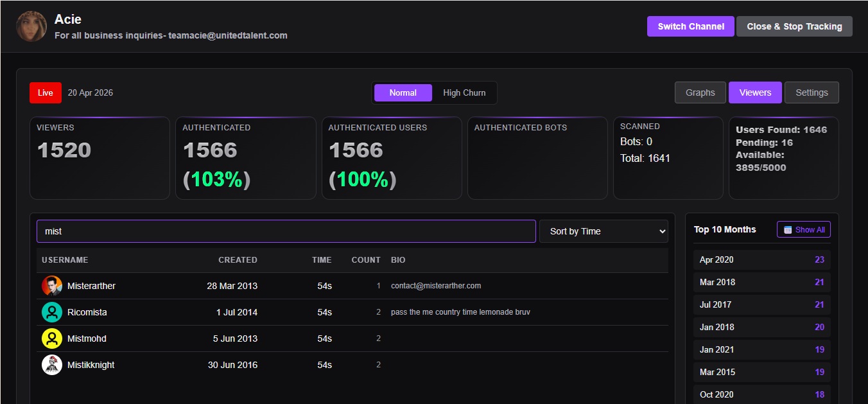Switch to High Churn mode
868x404 pixels.
(x=464, y=92)
